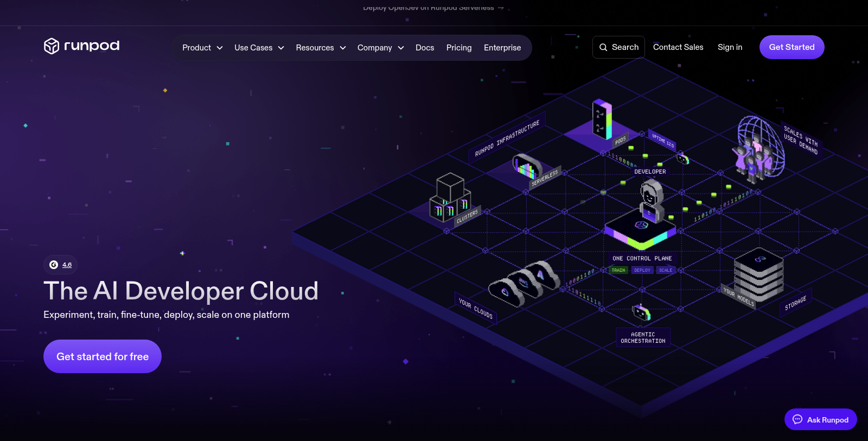Open the Resources dropdown
The image size is (868, 441).
[x=321, y=48]
